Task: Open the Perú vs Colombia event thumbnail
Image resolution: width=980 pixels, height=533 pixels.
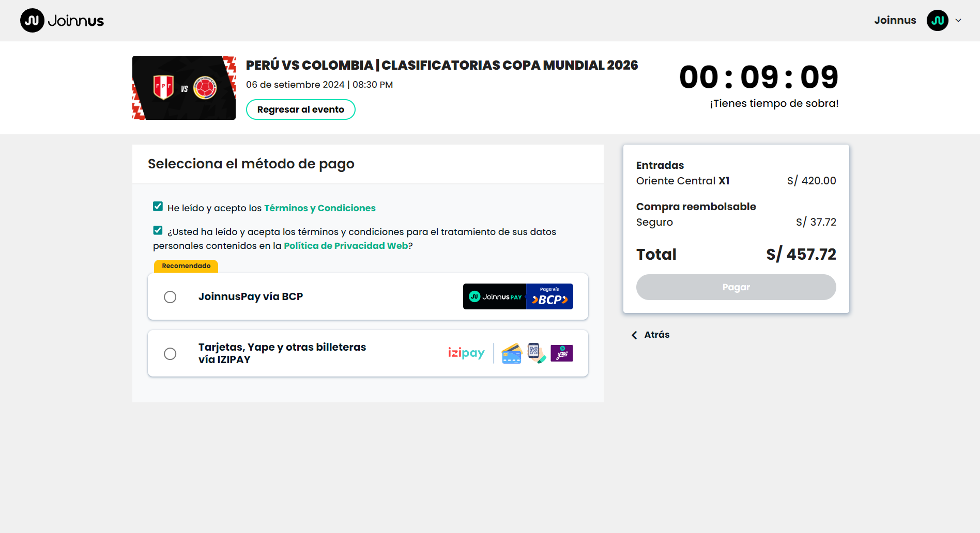Action: pos(184,88)
